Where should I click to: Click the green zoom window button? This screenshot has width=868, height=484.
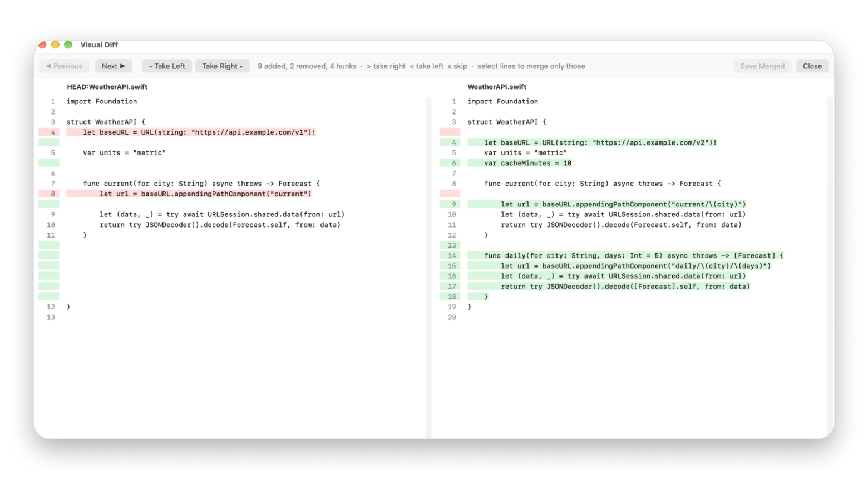[x=68, y=45]
